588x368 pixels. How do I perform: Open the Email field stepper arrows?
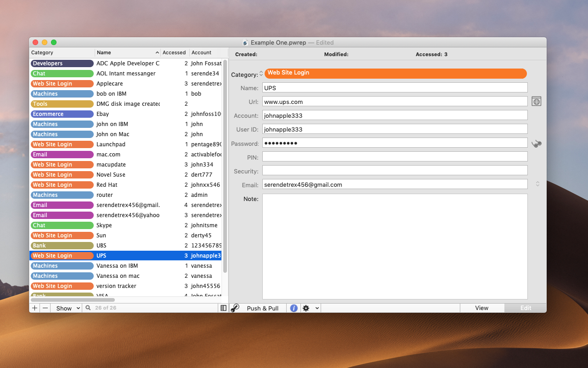[x=537, y=184]
